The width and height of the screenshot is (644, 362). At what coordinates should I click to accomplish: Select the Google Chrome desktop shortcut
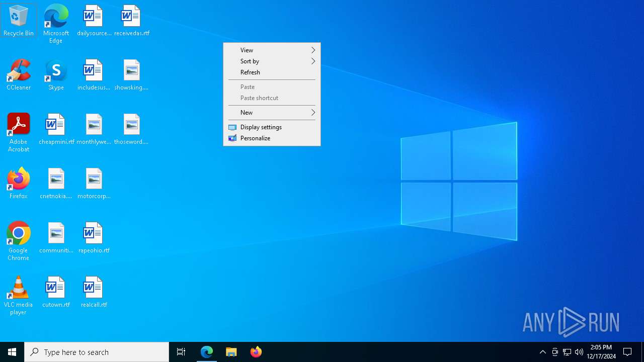point(19,241)
